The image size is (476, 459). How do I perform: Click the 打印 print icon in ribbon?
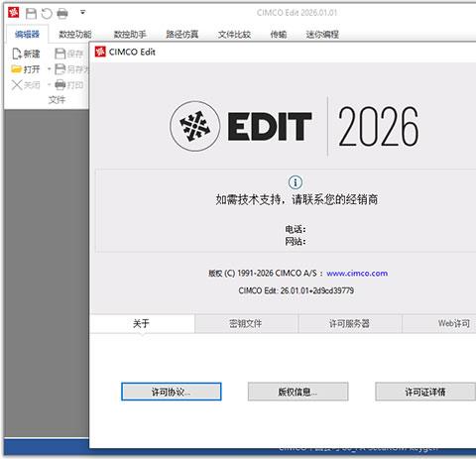pos(59,85)
